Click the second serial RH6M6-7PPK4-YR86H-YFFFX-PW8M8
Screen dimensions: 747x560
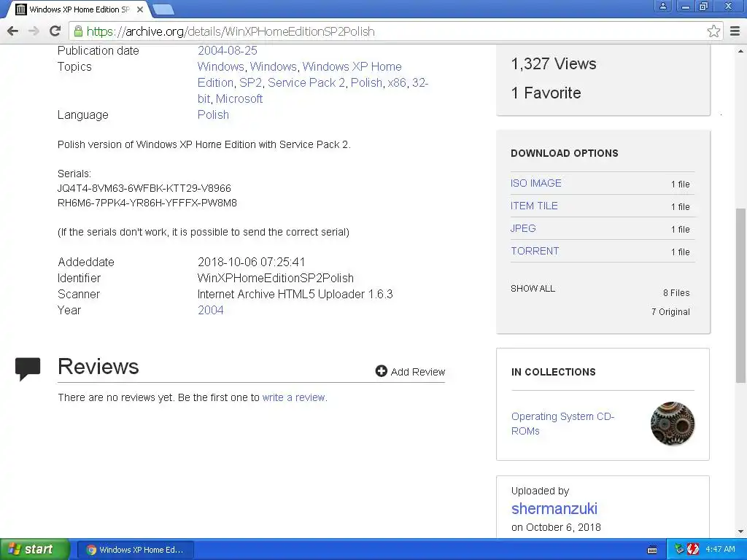pos(147,203)
